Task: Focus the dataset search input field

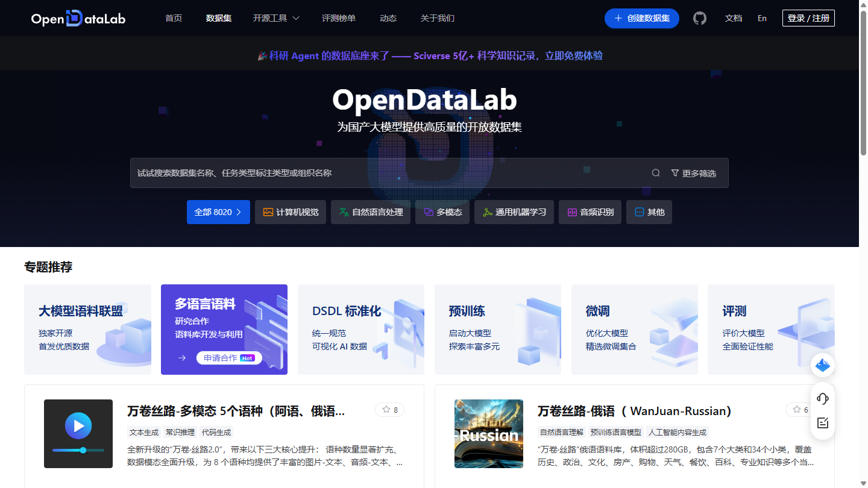Action: (392, 173)
